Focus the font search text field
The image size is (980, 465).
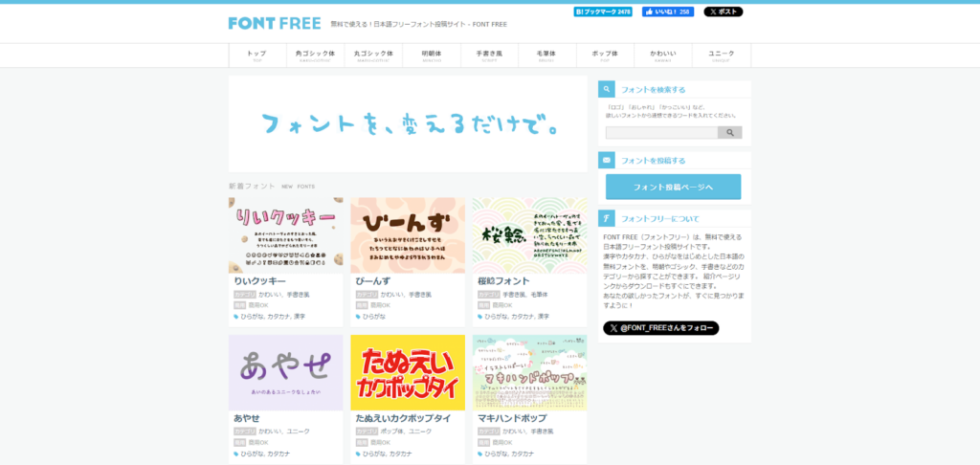pos(661,133)
